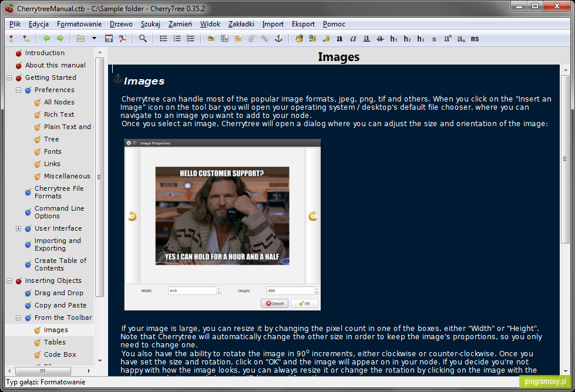The image size is (575, 392).
Task: Toggle strikethrough text formatting
Action: point(380,39)
